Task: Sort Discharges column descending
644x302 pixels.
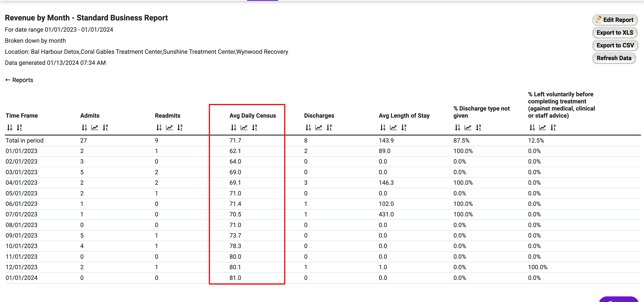Action: tap(329, 128)
